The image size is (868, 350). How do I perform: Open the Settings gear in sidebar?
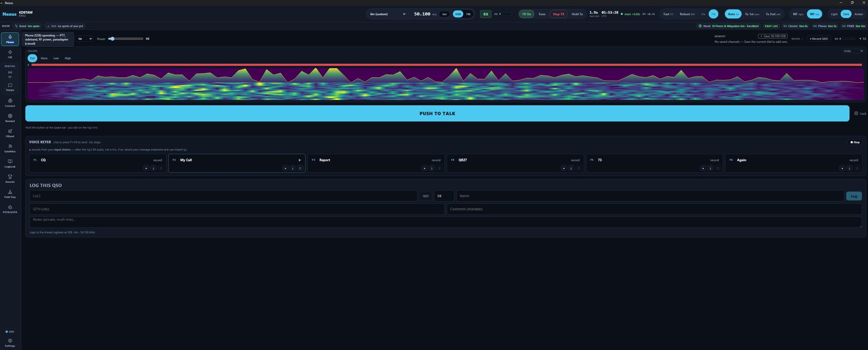(10, 343)
